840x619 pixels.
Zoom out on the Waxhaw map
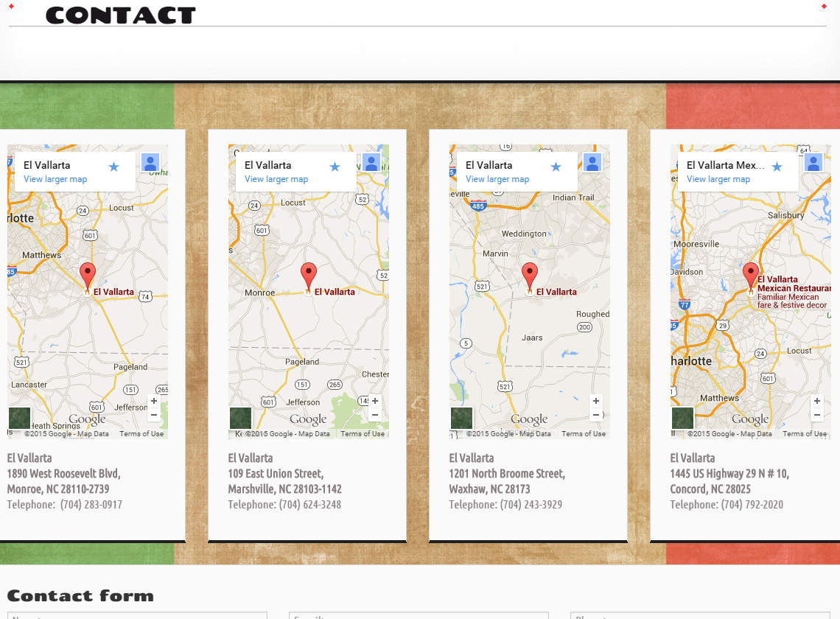click(595, 414)
